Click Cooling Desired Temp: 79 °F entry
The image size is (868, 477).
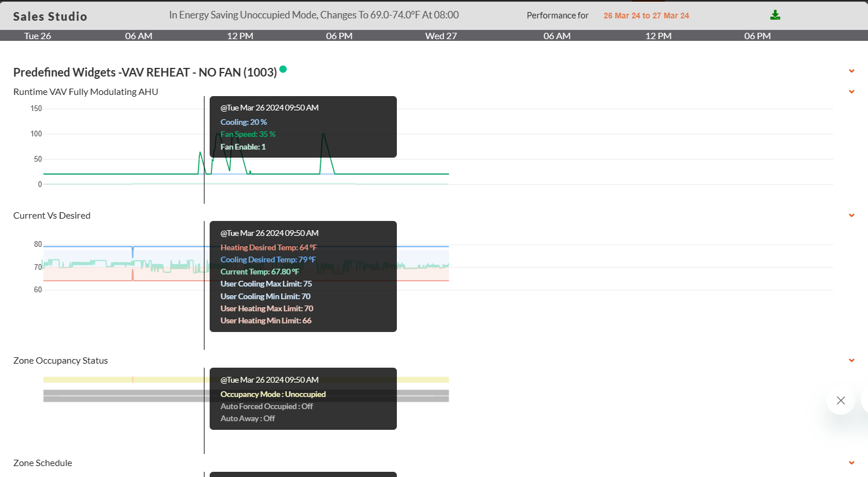268,260
